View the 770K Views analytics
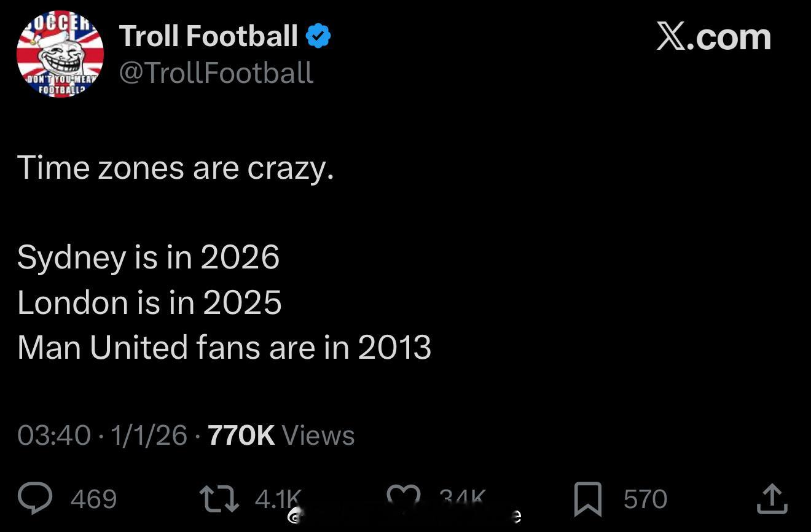The height and width of the screenshot is (532, 811). pos(281,436)
